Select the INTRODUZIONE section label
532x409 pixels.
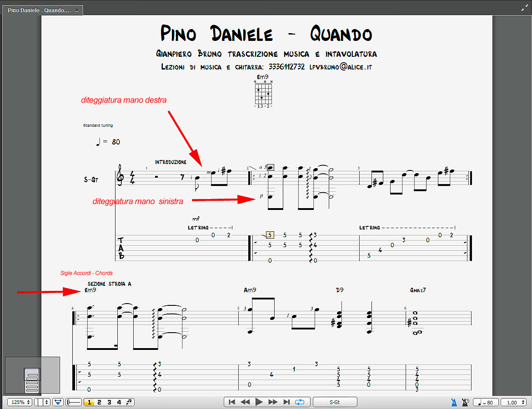pos(171,162)
